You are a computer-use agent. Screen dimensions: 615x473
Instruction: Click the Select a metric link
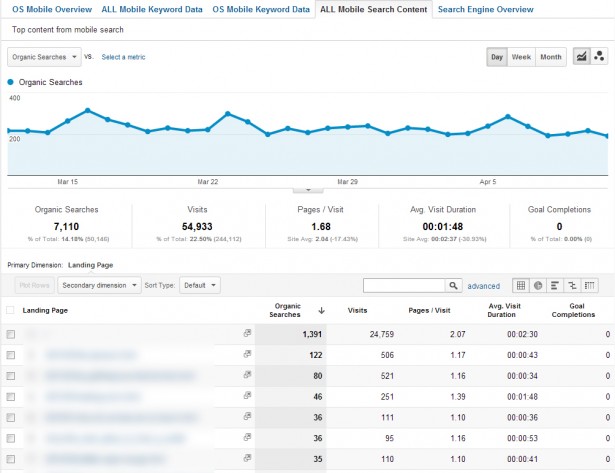[124, 57]
